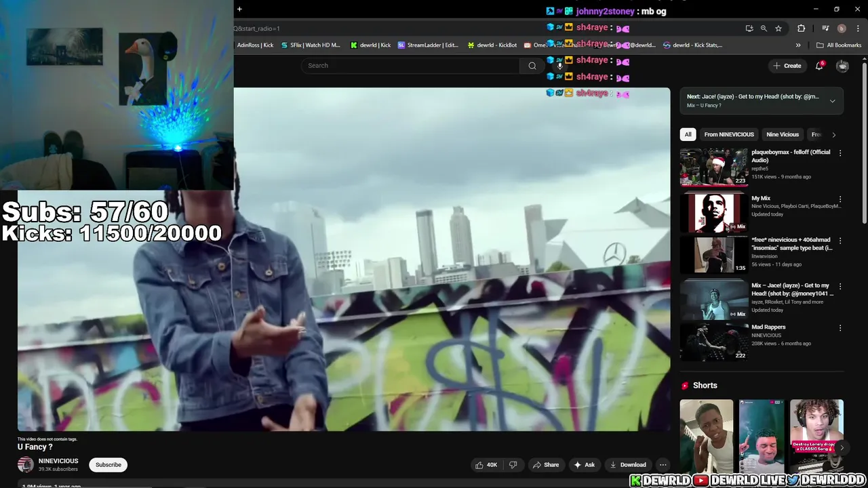Open the browser profile avatar
The width and height of the screenshot is (868, 488).
[842, 28]
